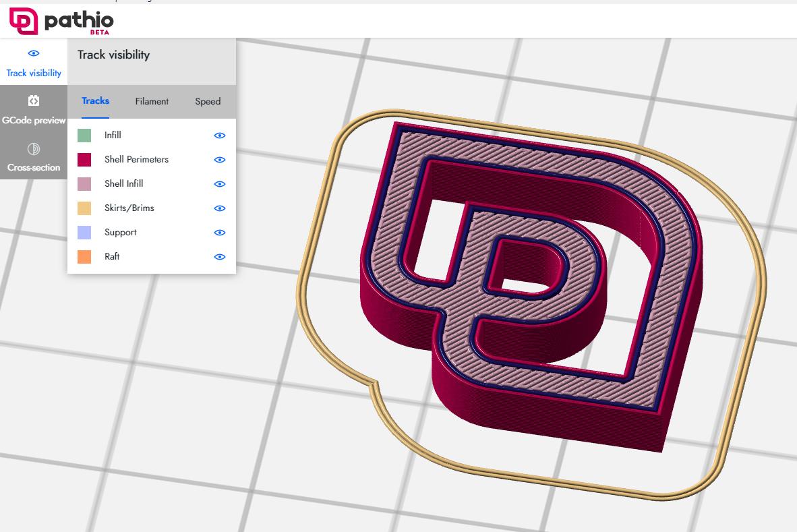797x532 pixels.
Task: Click the Pathio logo icon
Action: point(24,21)
